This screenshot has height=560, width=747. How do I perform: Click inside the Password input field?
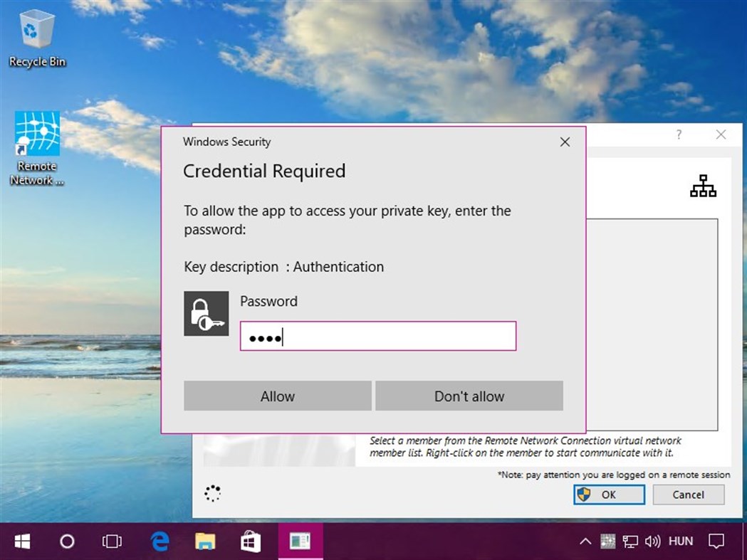click(377, 336)
